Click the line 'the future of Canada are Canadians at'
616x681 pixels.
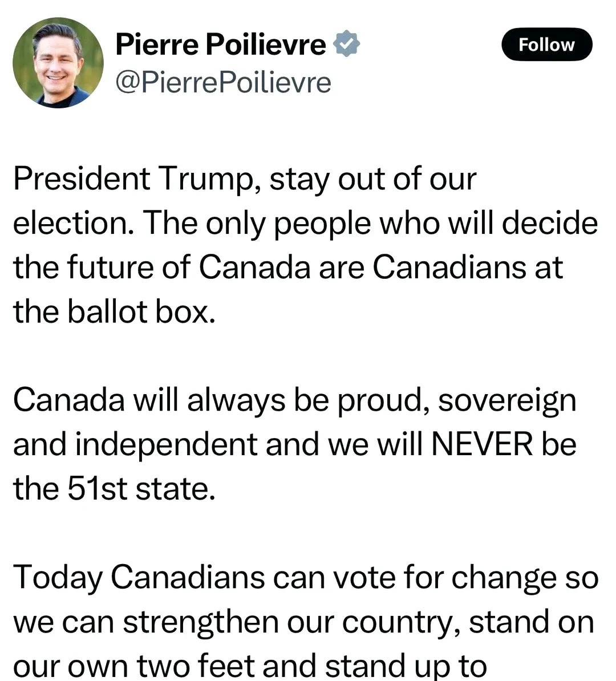pos(288,268)
